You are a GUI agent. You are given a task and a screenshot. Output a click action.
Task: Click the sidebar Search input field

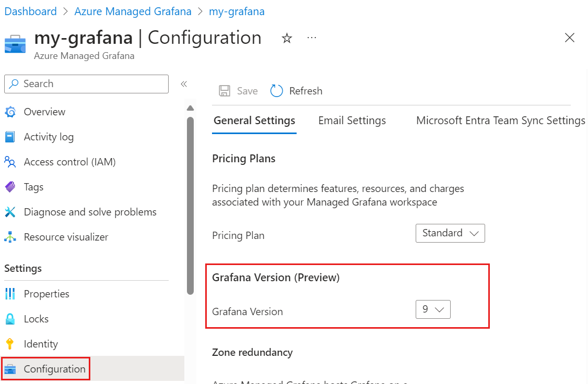[86, 84]
